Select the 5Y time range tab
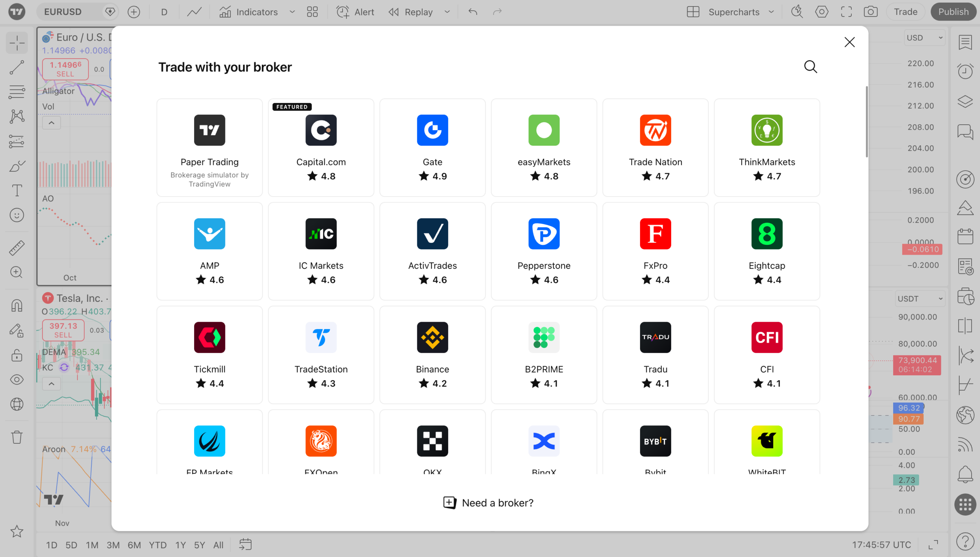 tap(199, 545)
